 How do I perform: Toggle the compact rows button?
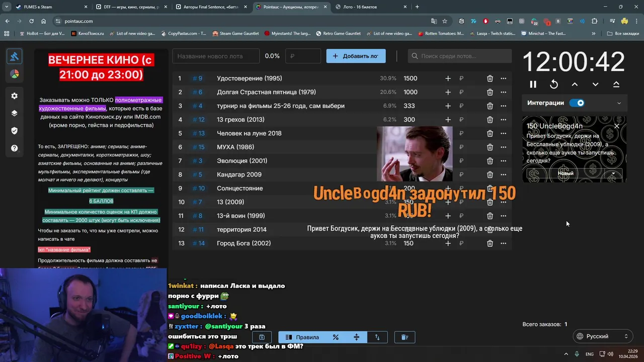tap(356, 337)
